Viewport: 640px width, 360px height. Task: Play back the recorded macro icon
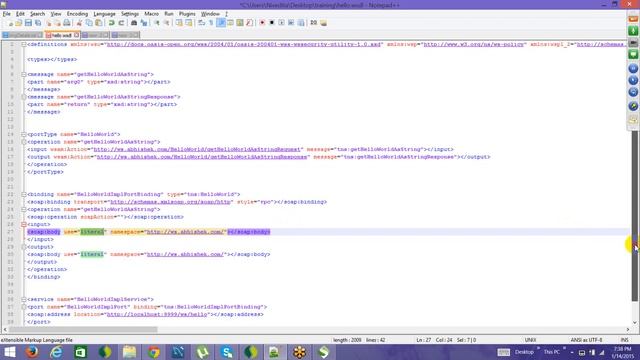pos(282,23)
